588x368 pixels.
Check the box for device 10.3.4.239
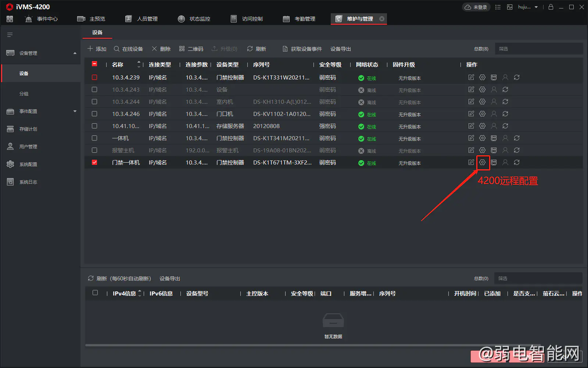tap(94, 77)
